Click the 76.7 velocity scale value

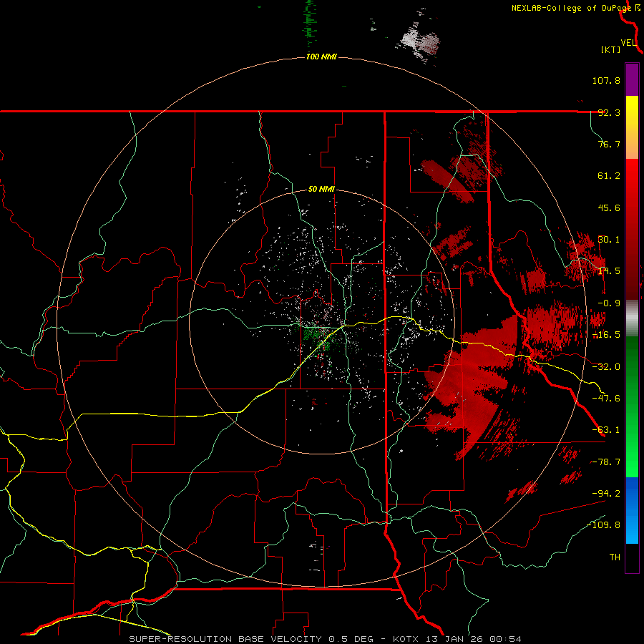[x=609, y=145]
